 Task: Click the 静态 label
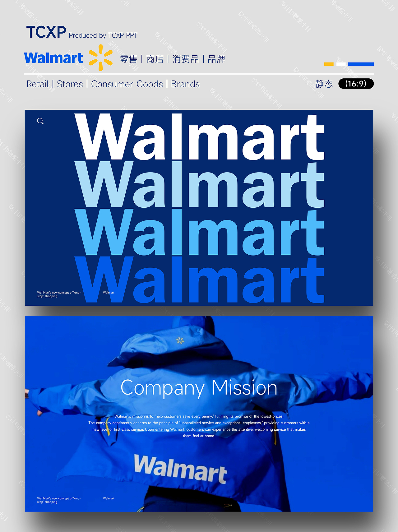pyautogui.click(x=324, y=84)
